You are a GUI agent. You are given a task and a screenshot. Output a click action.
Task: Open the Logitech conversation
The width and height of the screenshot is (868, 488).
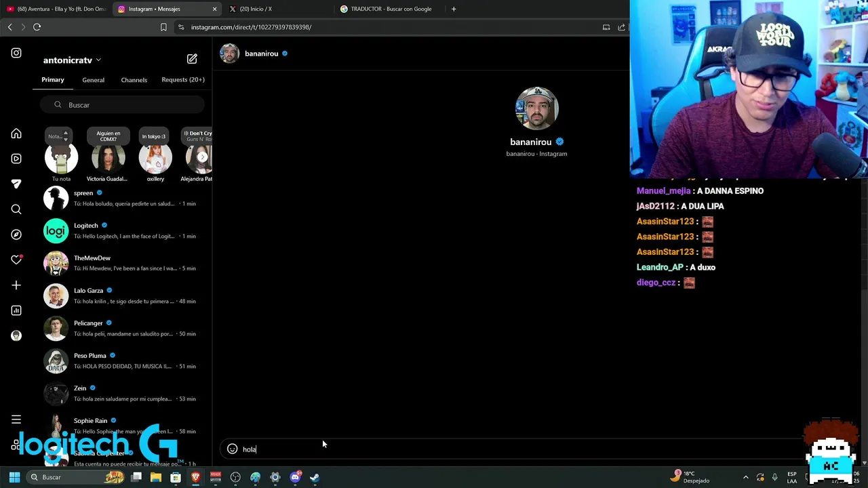[x=122, y=230]
